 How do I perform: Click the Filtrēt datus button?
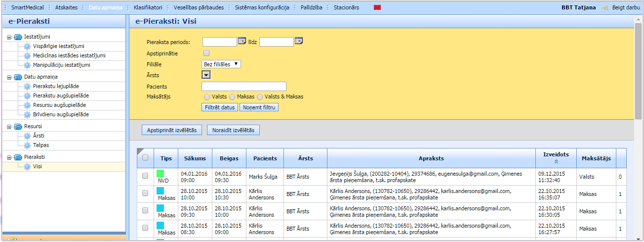pyautogui.click(x=220, y=107)
